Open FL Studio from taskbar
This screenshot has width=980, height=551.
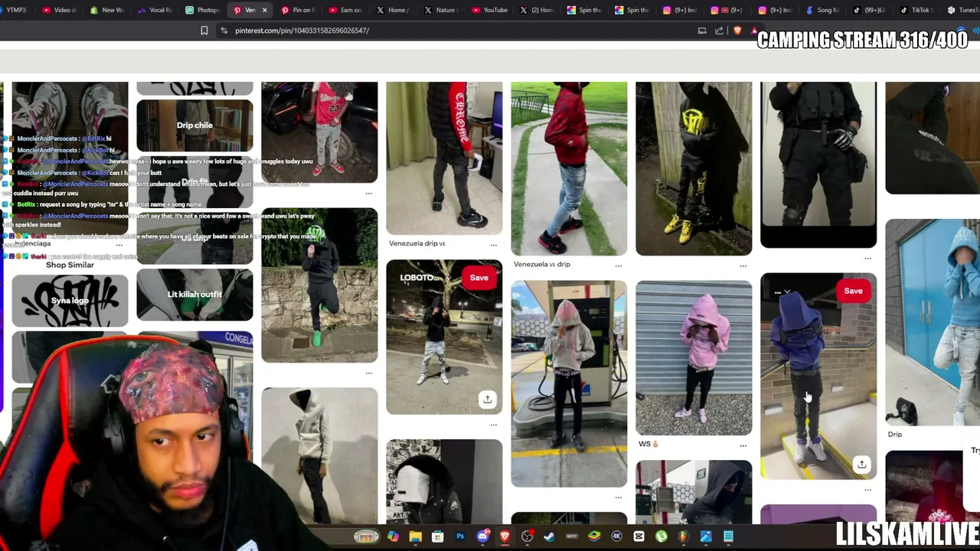click(683, 536)
